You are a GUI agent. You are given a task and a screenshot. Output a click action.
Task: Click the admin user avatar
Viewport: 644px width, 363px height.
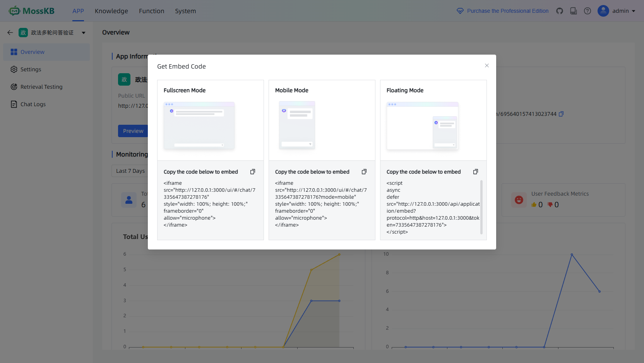click(603, 11)
